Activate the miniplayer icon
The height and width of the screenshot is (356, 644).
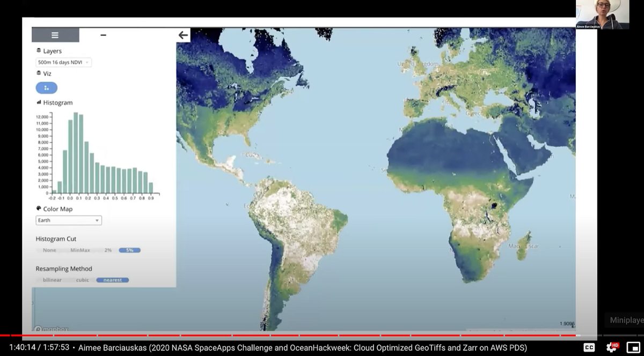point(633,347)
